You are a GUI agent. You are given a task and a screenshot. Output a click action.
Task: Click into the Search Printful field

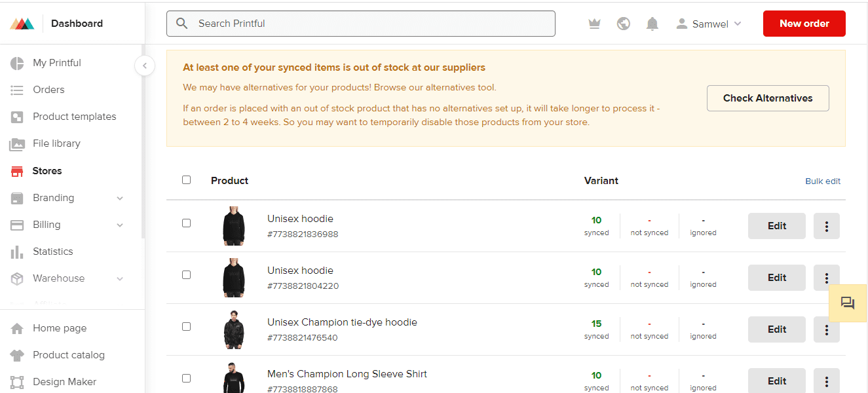[361, 24]
